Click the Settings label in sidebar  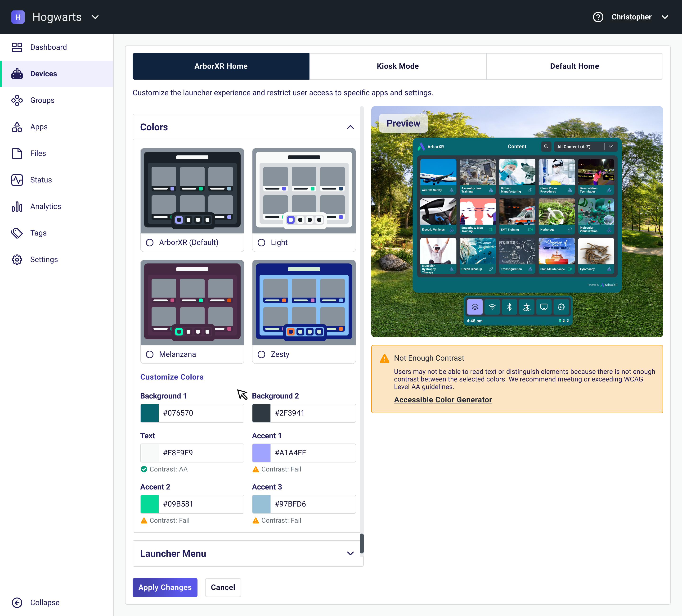pyautogui.click(x=44, y=260)
